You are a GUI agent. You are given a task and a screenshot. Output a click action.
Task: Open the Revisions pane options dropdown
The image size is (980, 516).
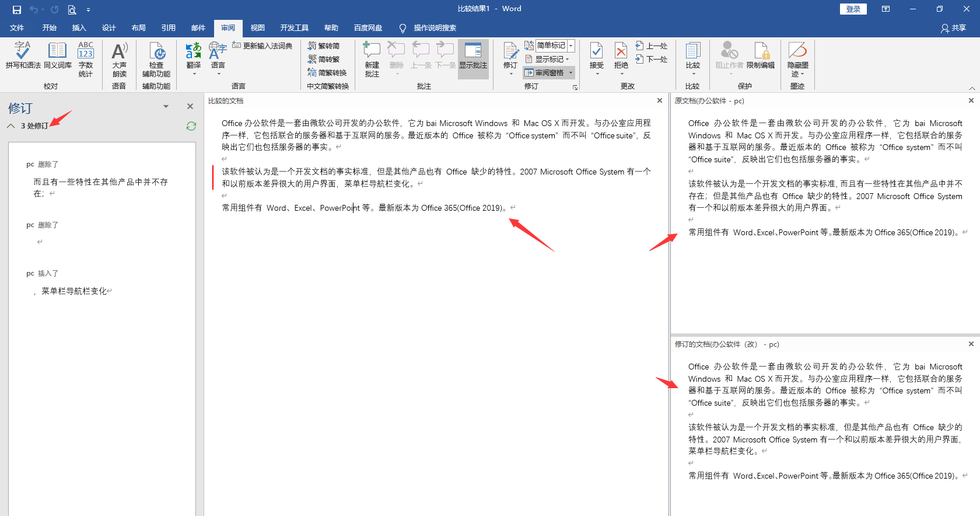pyautogui.click(x=166, y=106)
